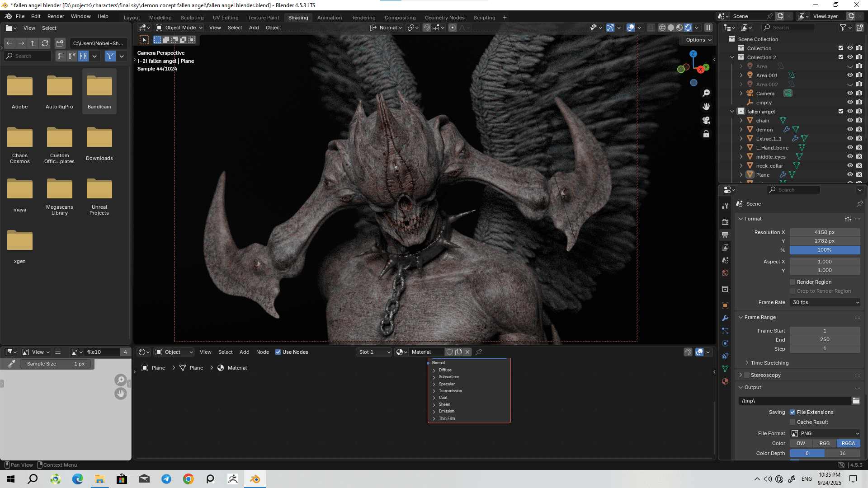Browse the output path folder icon
Screen dimensions: 868x488
(x=856, y=401)
